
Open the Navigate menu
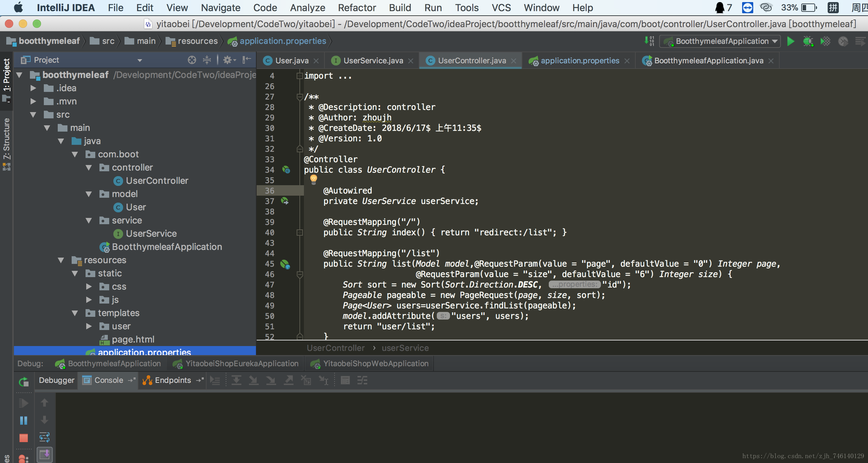coord(220,8)
